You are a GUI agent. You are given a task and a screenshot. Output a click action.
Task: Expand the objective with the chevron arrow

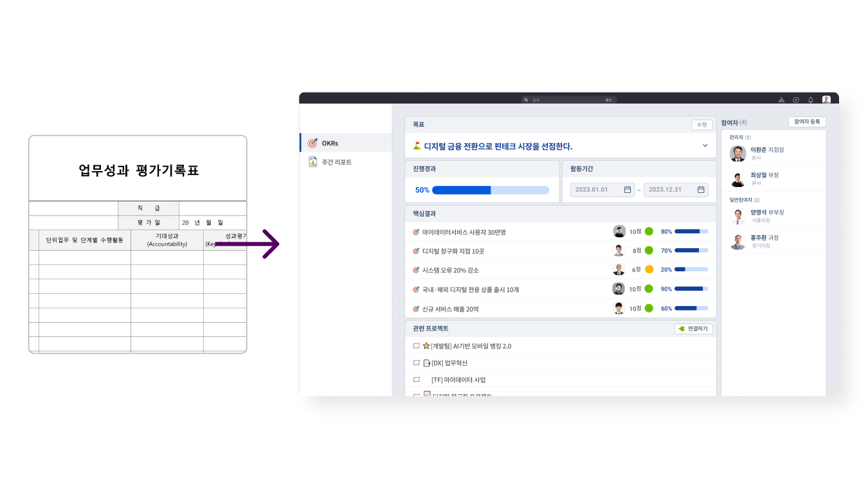705,146
